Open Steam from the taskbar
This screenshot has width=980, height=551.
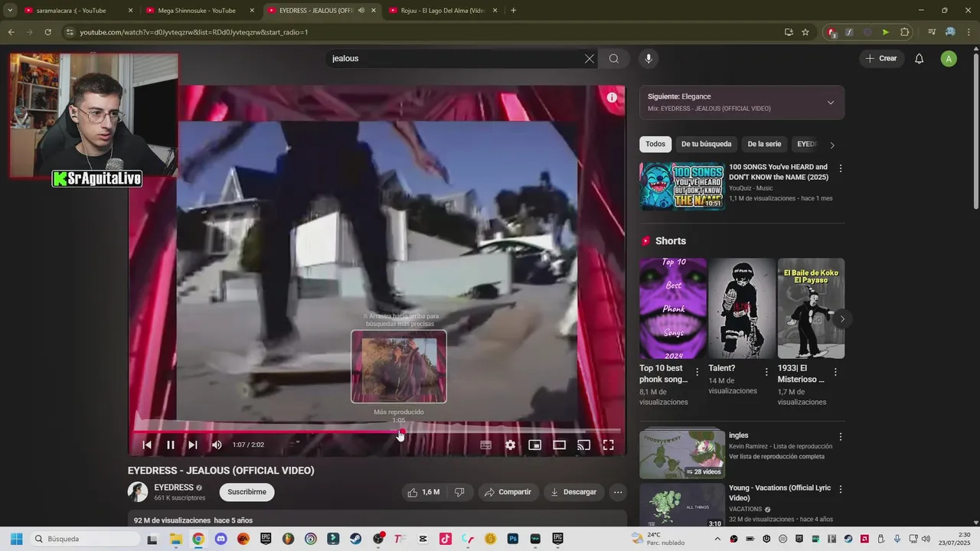(355, 539)
